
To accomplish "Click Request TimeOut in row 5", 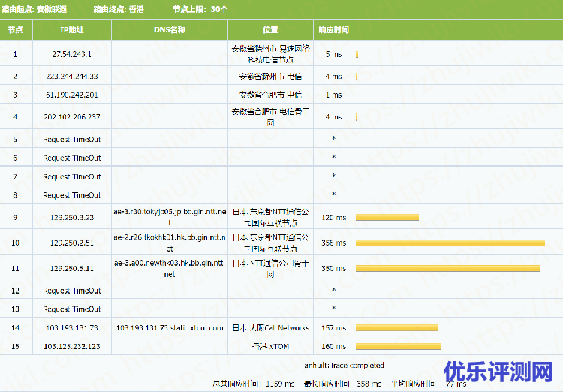I will (71, 140).
